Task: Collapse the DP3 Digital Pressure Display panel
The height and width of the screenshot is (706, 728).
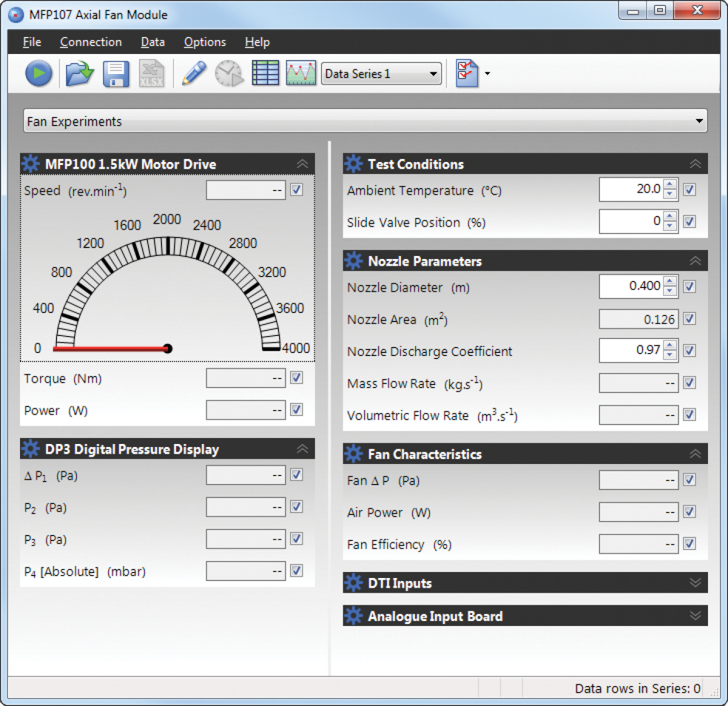Action: pos(302,449)
